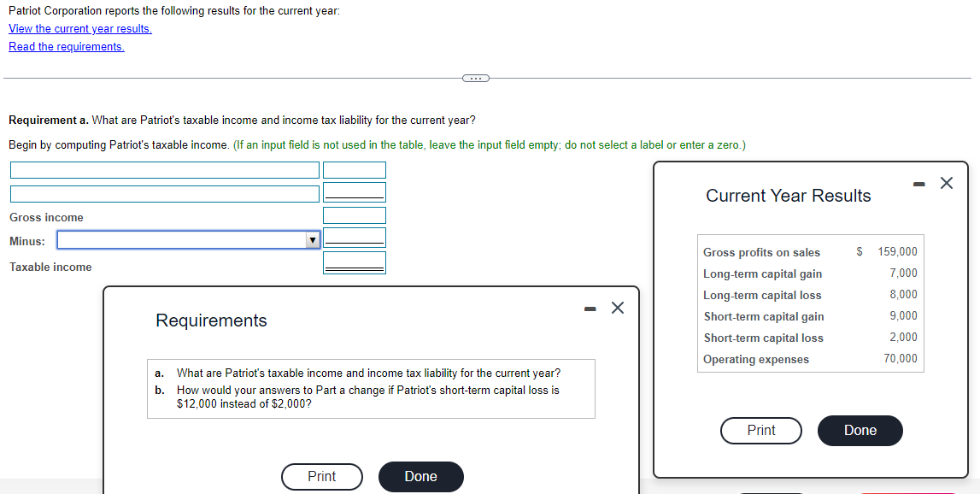Click the Requirement a. question text
Screen dimensions: 980x494
[242, 120]
